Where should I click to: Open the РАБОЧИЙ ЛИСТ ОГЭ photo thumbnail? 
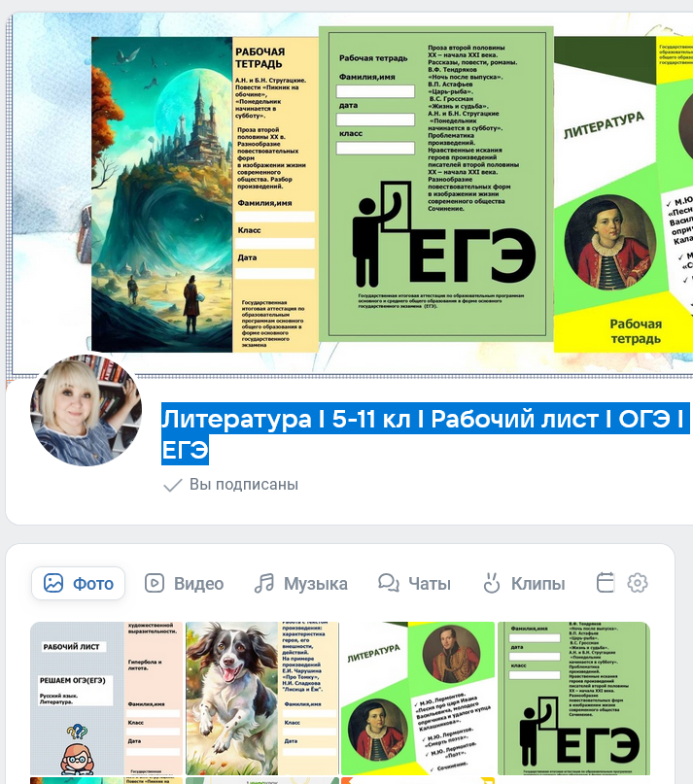click(107, 698)
